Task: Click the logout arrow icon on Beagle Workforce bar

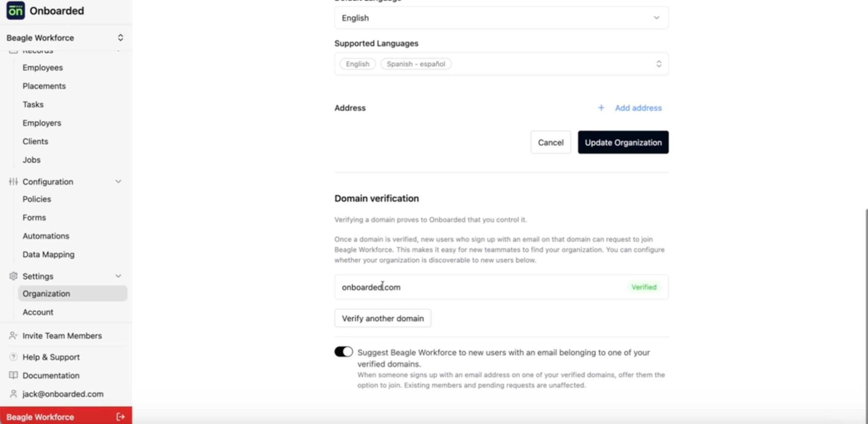Action: [120, 417]
